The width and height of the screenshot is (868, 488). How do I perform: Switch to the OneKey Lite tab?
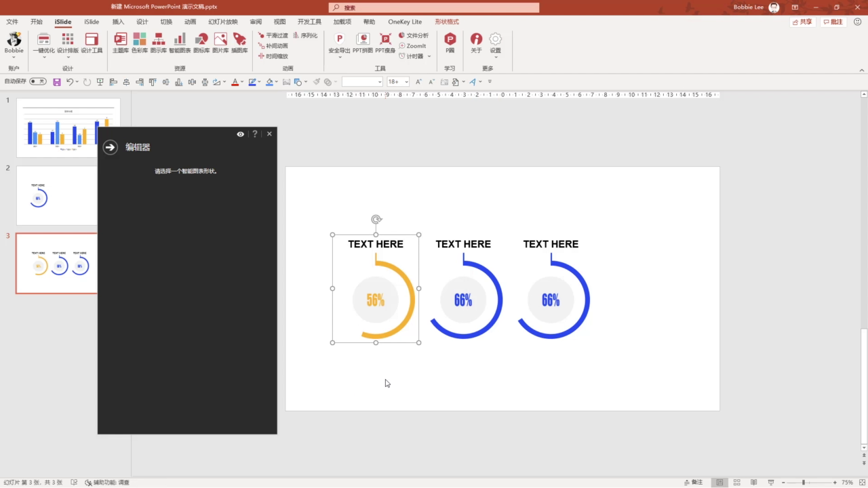tap(405, 22)
